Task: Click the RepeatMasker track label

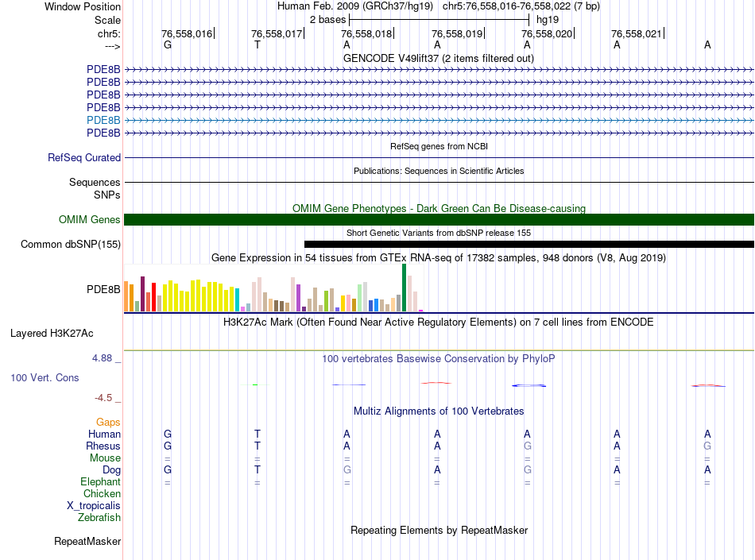Action: (x=87, y=542)
